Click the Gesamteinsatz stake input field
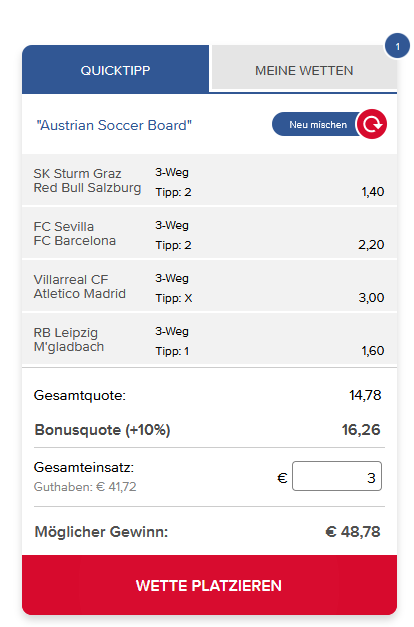The image size is (414, 627). pos(337,476)
